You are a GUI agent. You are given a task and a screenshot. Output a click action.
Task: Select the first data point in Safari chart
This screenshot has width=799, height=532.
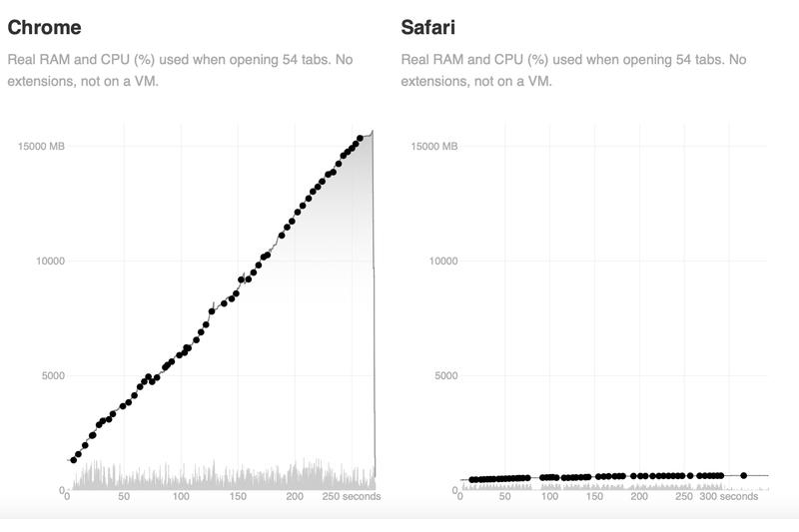pos(471,480)
